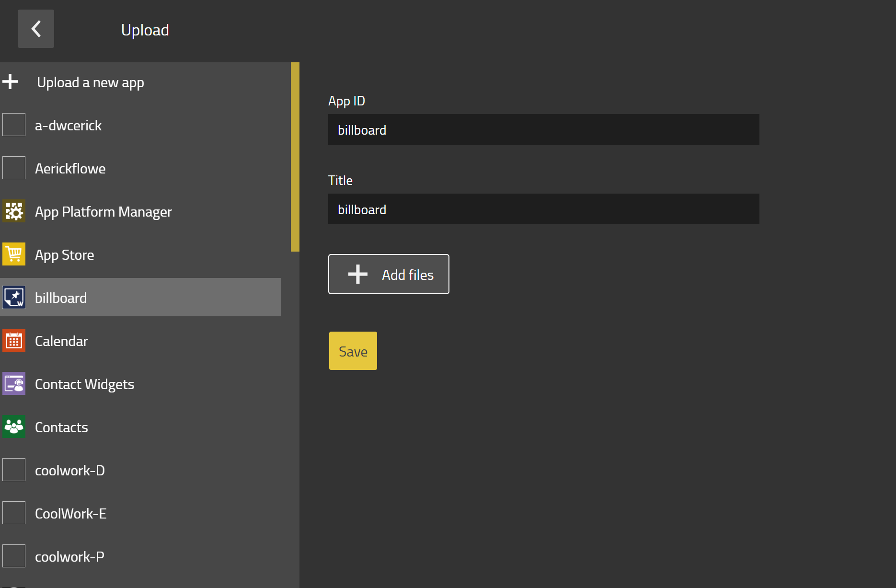
Task: Select coolwork-P in the sidebar
Action: point(69,556)
